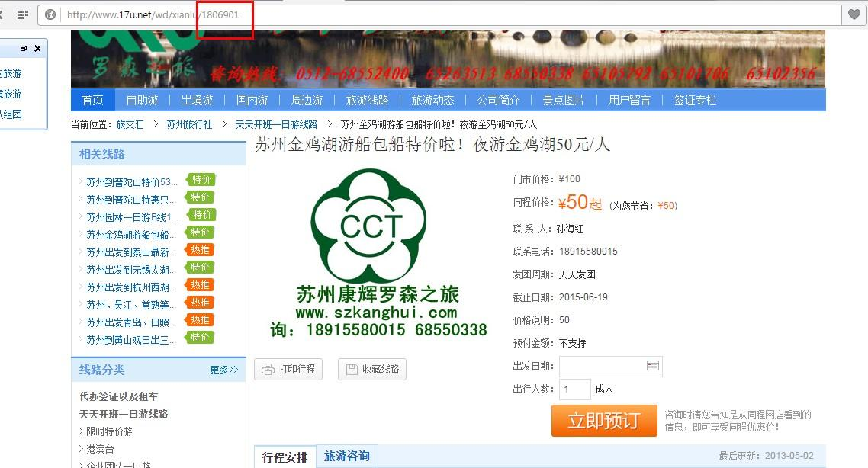Click the restore icon in left side panel
This screenshot has height=468, width=868.
tap(23, 49)
